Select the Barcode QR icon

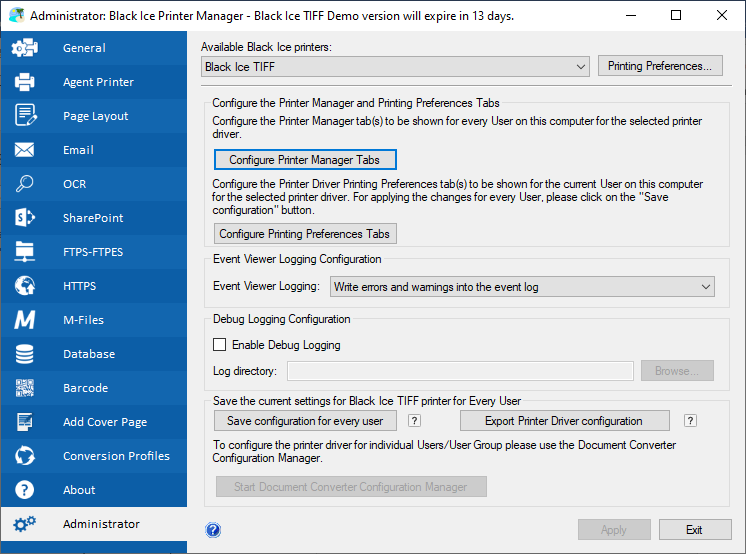(25, 388)
